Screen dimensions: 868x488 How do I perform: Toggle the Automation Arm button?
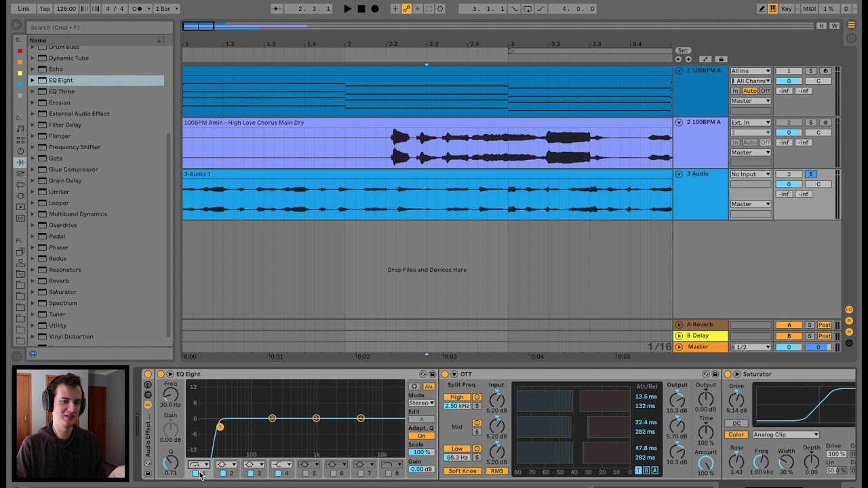(406, 9)
